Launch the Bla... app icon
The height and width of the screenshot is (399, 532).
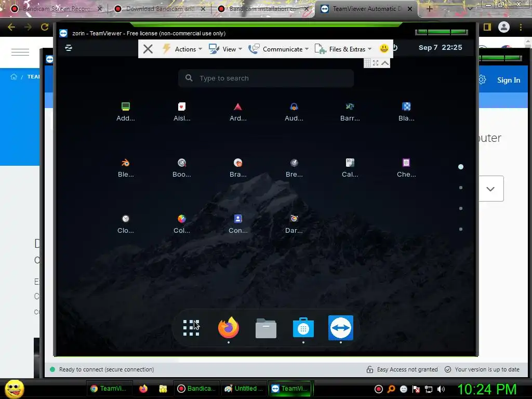406,111
